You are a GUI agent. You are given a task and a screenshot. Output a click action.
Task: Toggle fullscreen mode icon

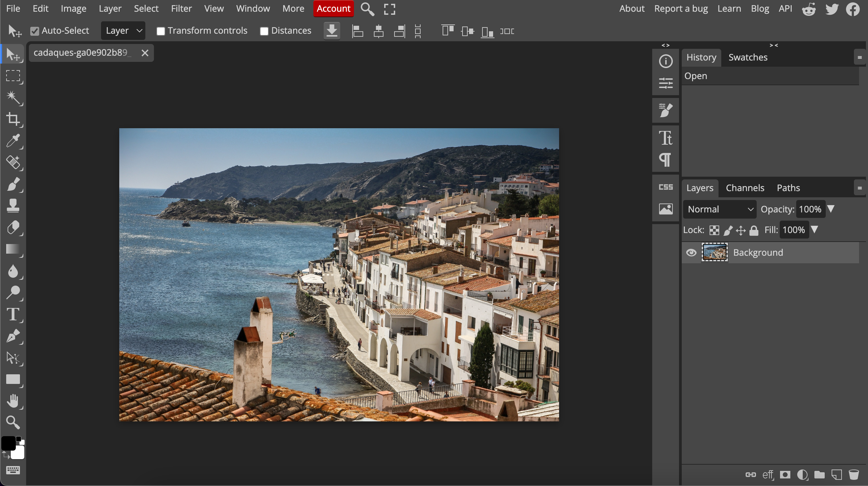click(x=389, y=9)
